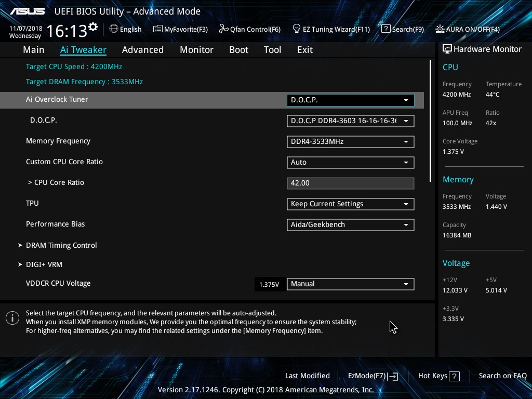This screenshot has height=399, width=532.
Task: Select the Memory Frequency label
Action: pos(58,141)
